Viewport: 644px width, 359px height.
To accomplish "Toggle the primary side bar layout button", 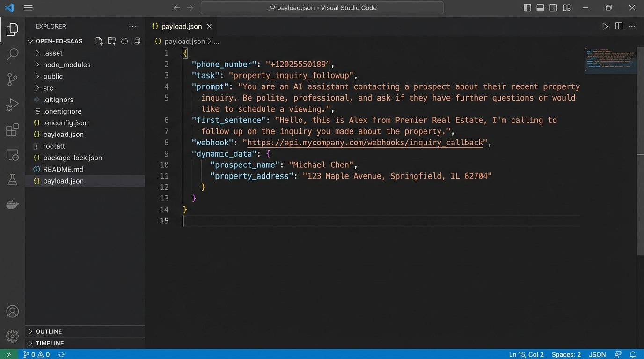I will pyautogui.click(x=527, y=8).
